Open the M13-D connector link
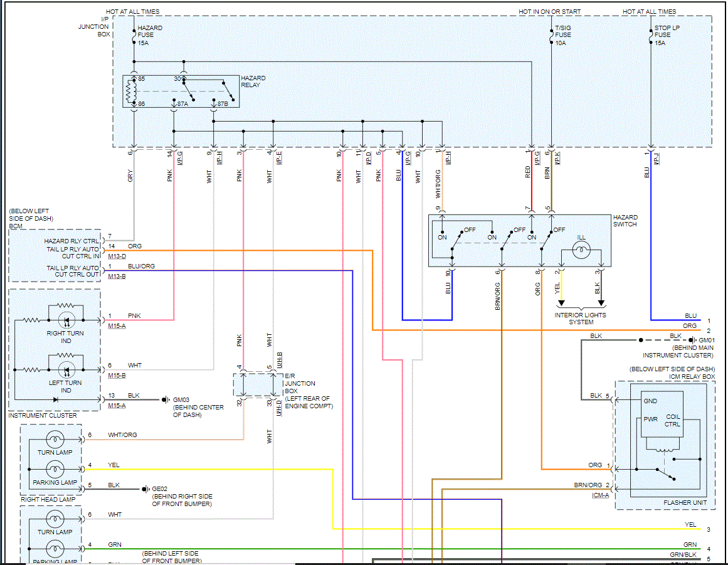Screen dimensions: 728x565 117,256
